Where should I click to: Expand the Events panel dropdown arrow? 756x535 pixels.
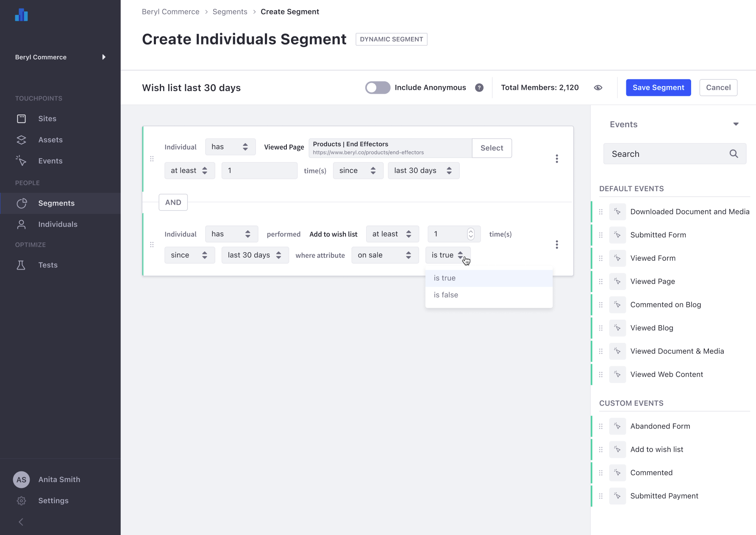(736, 124)
